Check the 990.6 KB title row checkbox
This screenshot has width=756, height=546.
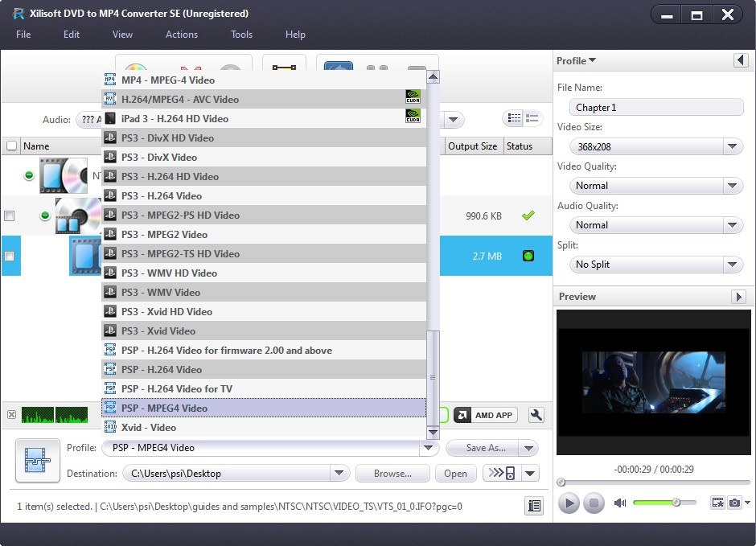coord(9,216)
